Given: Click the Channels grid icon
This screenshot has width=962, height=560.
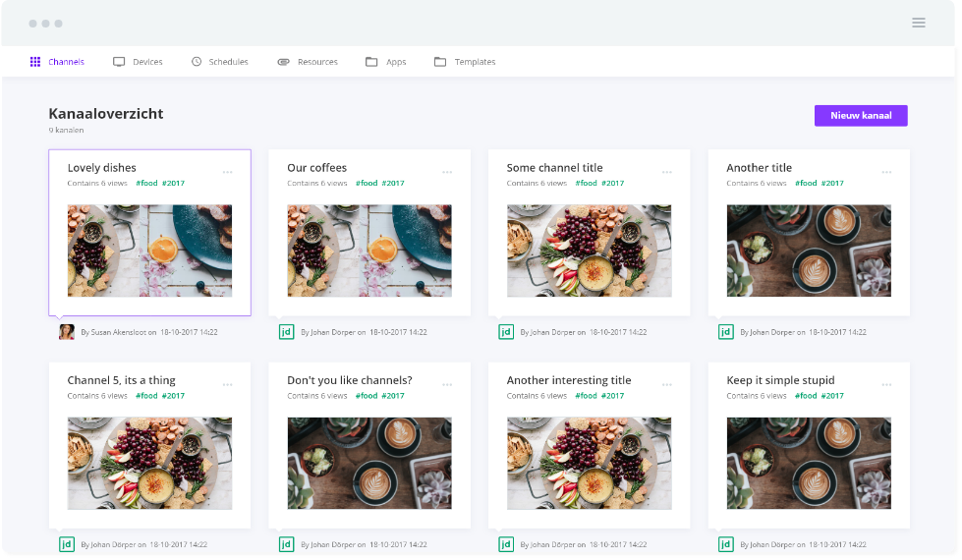Looking at the screenshot, I should 35,62.
